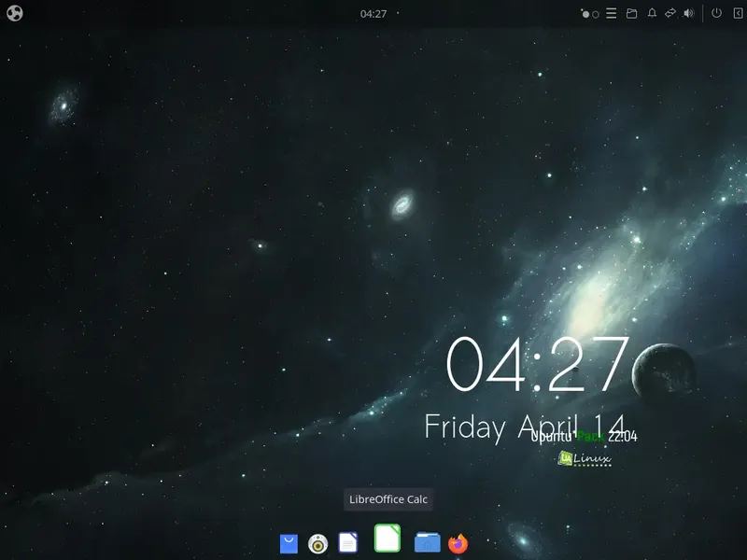Launch Firefox from the dock
747x560 pixels.
[x=458, y=543]
